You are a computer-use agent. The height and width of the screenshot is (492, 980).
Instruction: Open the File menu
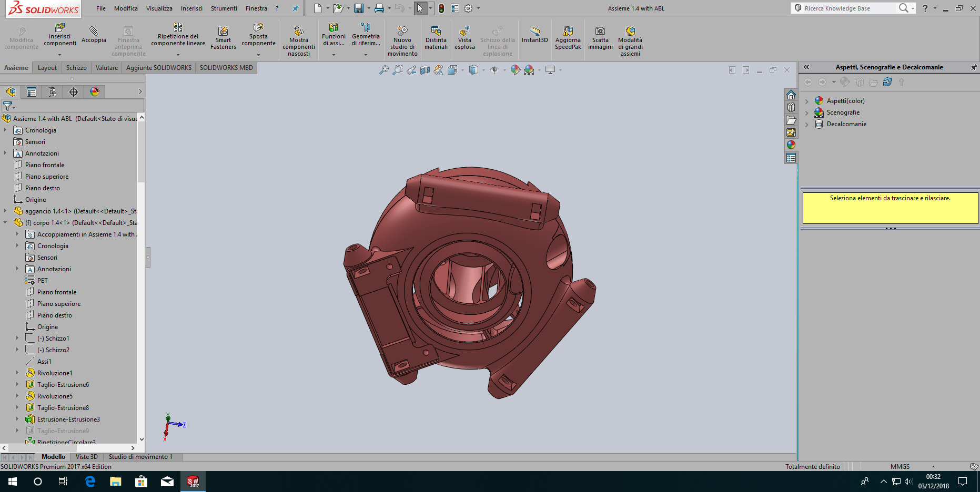[101, 8]
